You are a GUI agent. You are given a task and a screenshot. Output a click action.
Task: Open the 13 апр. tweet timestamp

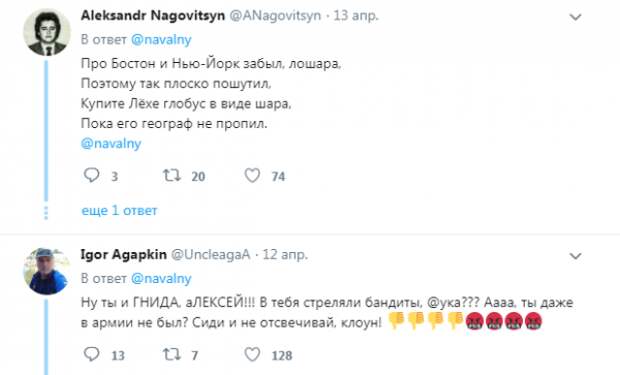tap(356, 16)
